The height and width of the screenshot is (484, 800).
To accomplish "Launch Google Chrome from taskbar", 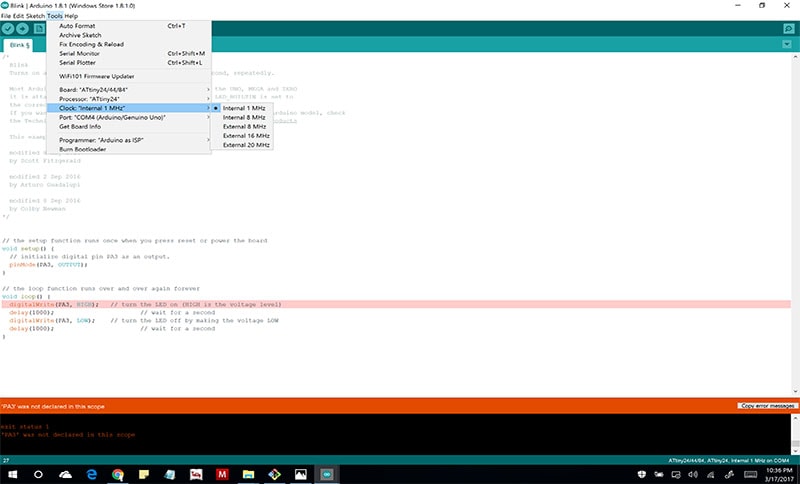I will pyautogui.click(x=118, y=474).
